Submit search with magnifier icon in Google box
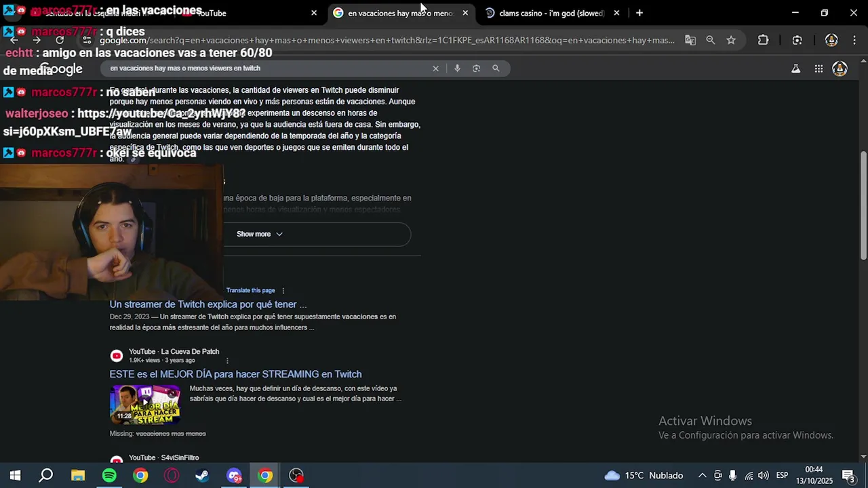Viewport: 868px width, 488px height. (496, 68)
